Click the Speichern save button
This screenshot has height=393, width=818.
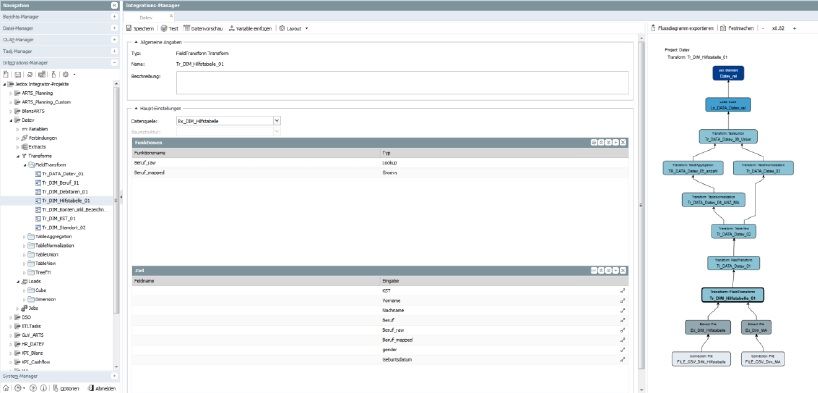pos(140,28)
